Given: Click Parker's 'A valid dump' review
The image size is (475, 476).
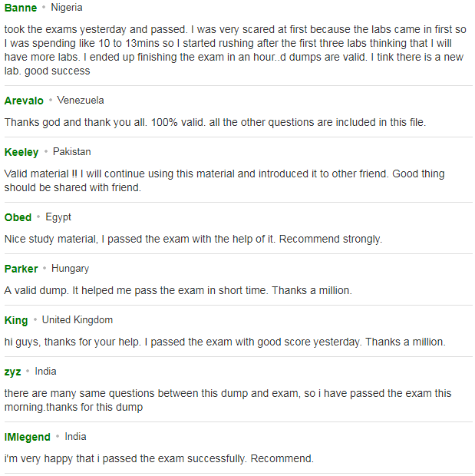Looking at the screenshot, I should (x=178, y=290).
